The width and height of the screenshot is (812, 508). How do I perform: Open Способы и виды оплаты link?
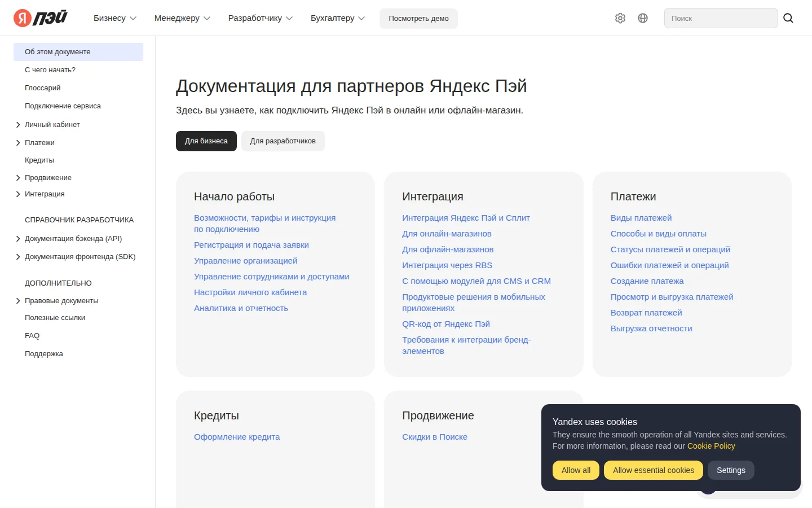(x=659, y=234)
